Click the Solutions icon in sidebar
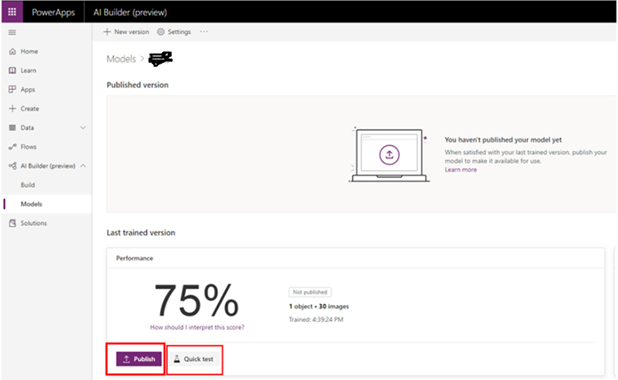 [x=13, y=223]
